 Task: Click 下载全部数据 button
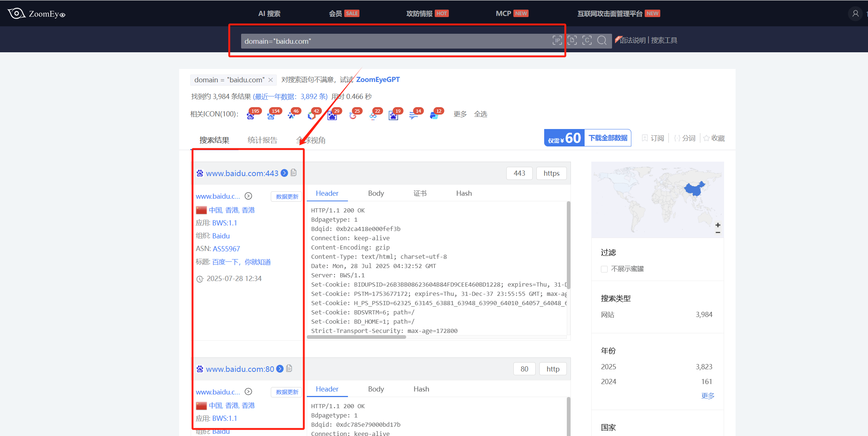coord(608,138)
